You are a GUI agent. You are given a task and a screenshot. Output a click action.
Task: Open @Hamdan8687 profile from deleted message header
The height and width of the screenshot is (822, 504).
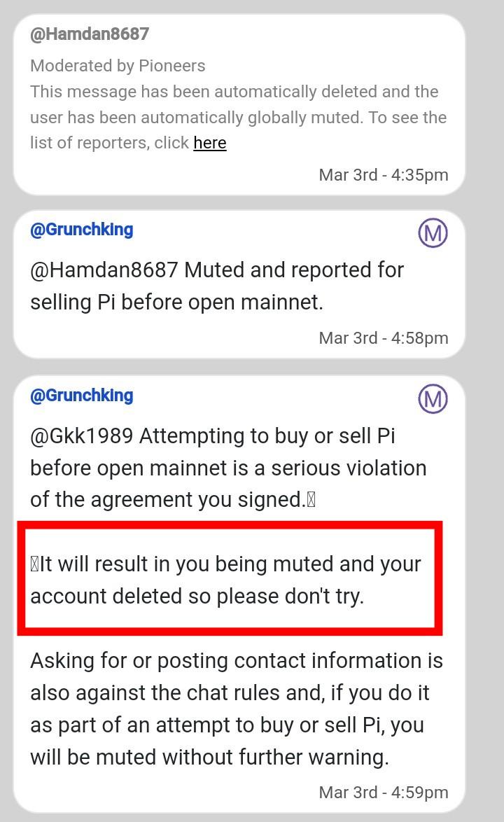[x=90, y=34]
